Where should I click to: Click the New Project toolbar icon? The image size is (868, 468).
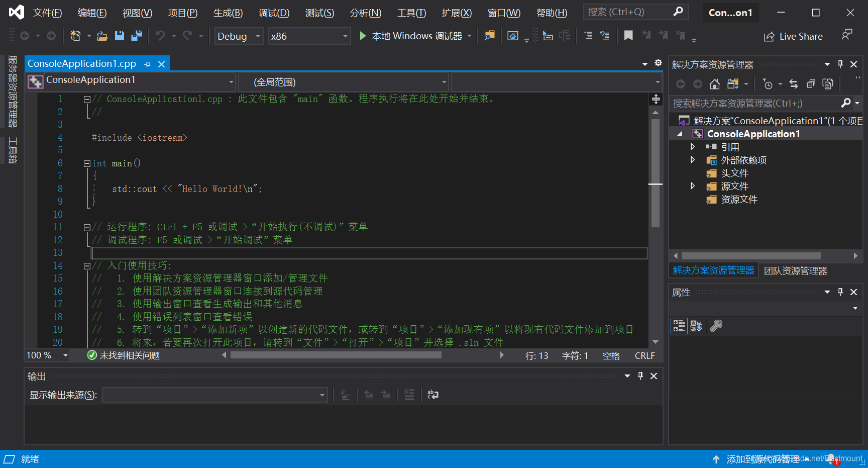(75, 36)
